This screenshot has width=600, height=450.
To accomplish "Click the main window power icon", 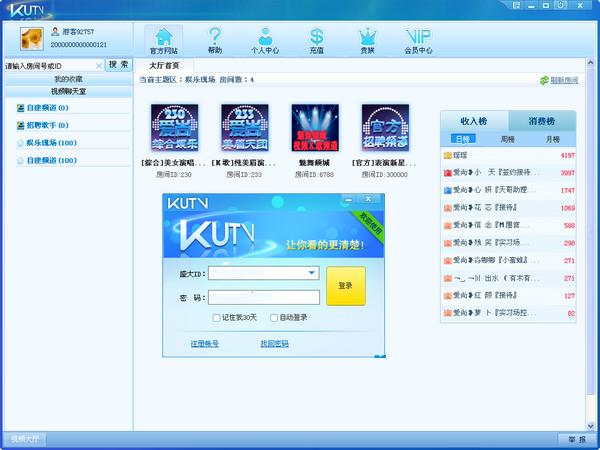I will coord(561,5).
